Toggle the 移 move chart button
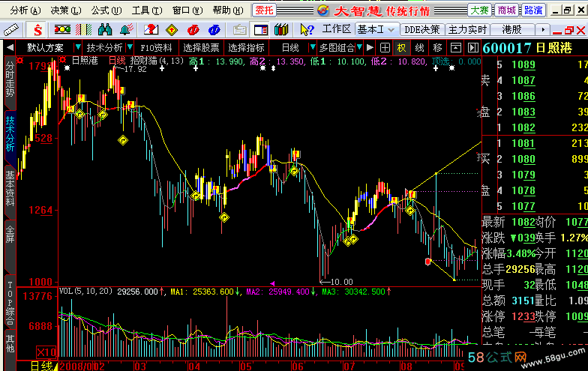 click(437, 47)
